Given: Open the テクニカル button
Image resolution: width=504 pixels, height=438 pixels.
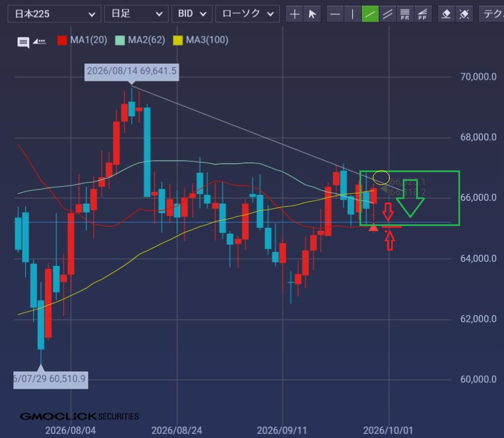Looking at the screenshot, I should coord(492,14).
